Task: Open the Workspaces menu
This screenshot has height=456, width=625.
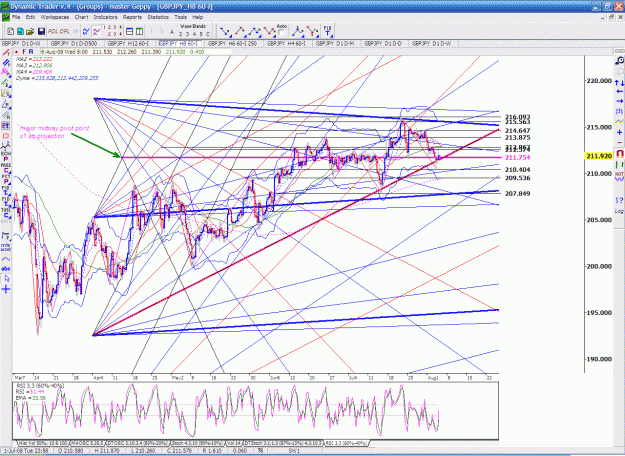Action: (x=55, y=17)
